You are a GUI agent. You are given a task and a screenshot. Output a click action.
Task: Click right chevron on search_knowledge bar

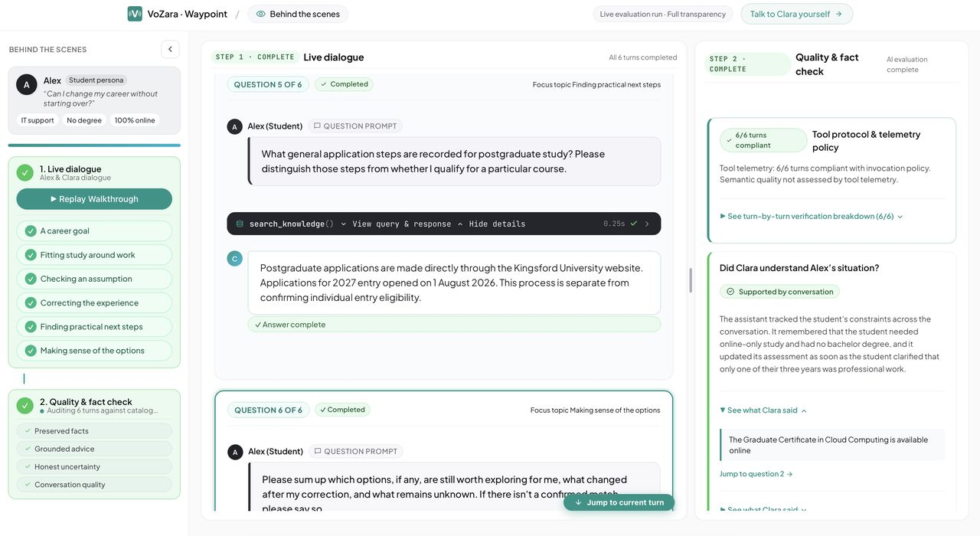(647, 224)
